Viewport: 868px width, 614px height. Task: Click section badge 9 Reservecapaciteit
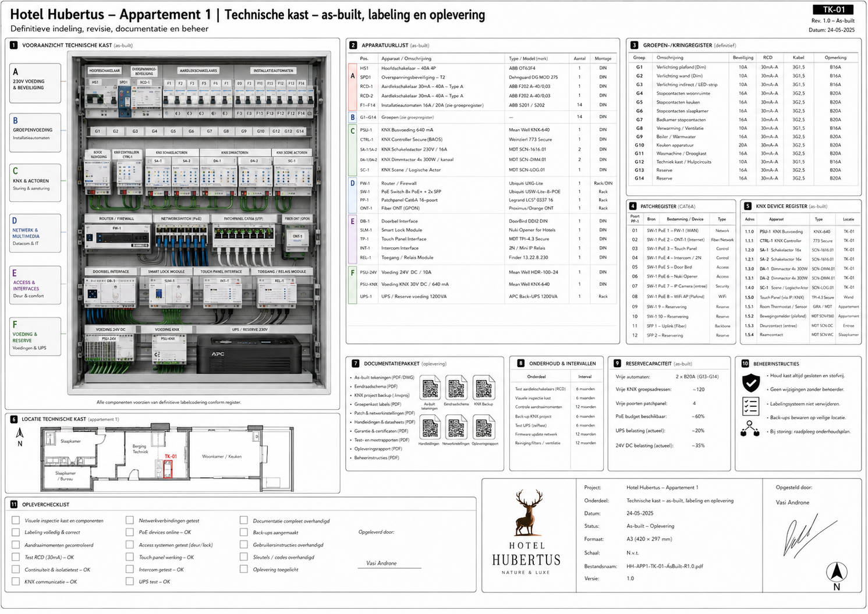[x=617, y=363]
